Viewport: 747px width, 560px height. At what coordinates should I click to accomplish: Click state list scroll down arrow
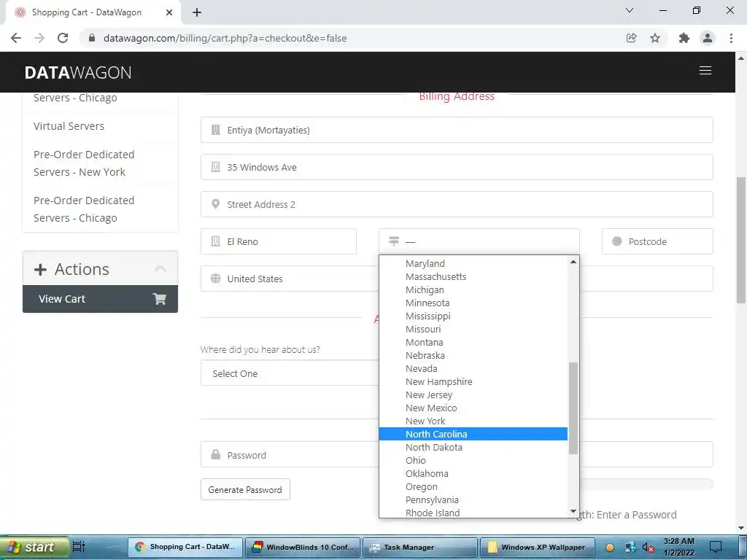pyautogui.click(x=573, y=511)
